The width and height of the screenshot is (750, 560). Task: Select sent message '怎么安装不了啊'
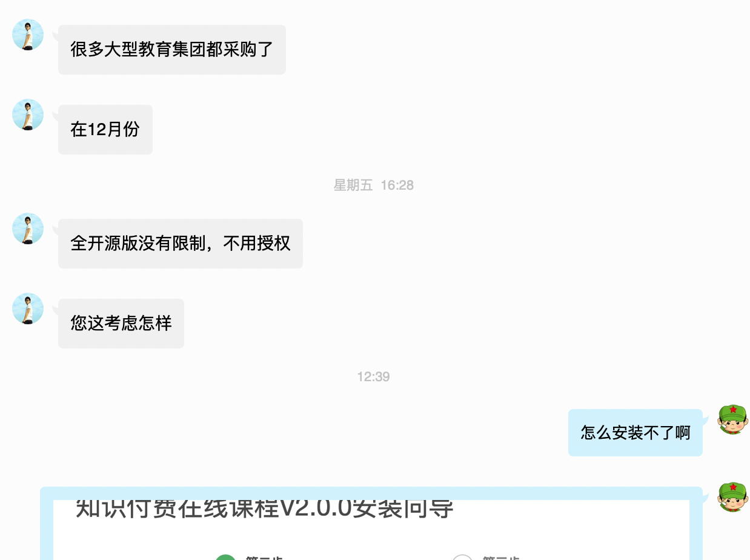(x=636, y=433)
